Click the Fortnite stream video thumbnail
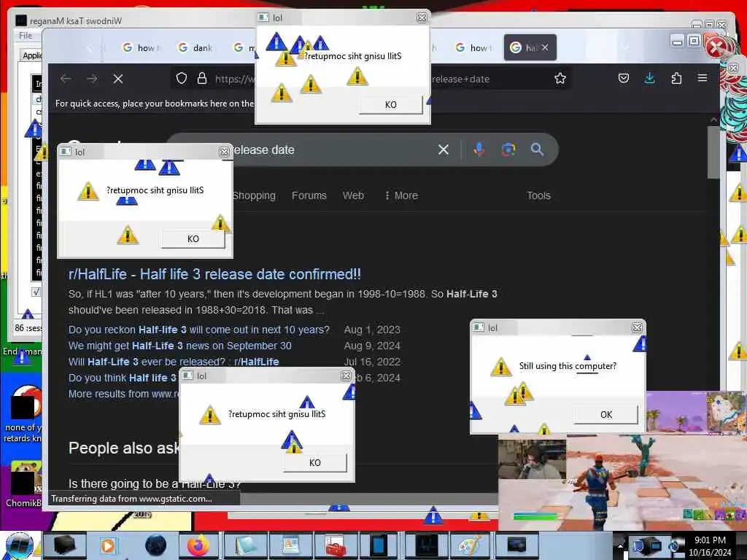This screenshot has height=560, width=747. (622, 461)
